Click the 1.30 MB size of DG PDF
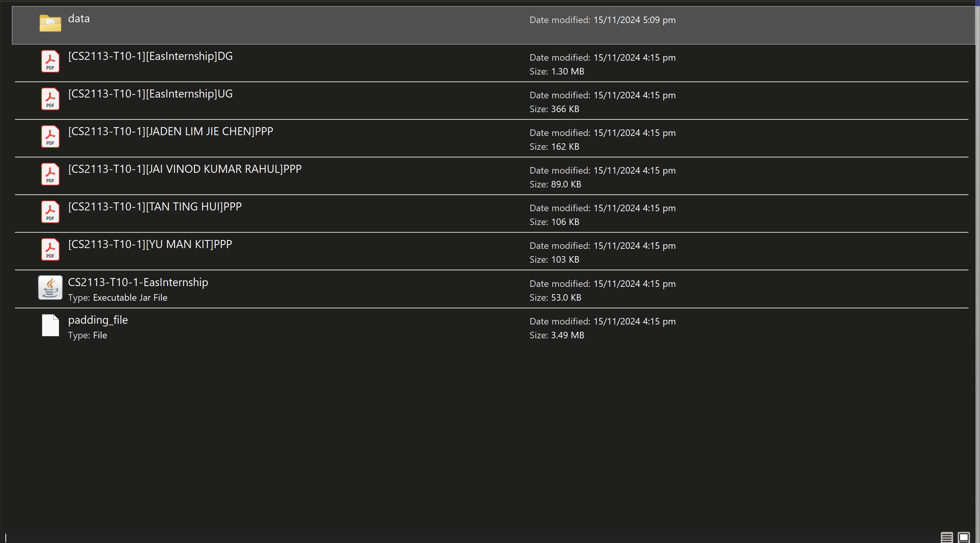980x543 pixels. (567, 71)
